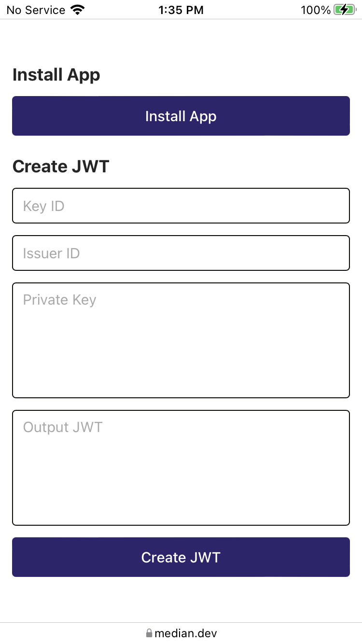Image resolution: width=362 pixels, height=644 pixels.
Task: Tap the Private Key placeholder text
Action: [59, 299]
